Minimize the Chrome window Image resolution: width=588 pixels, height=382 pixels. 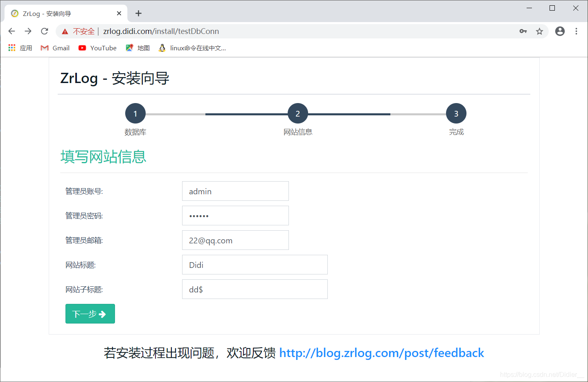point(529,8)
